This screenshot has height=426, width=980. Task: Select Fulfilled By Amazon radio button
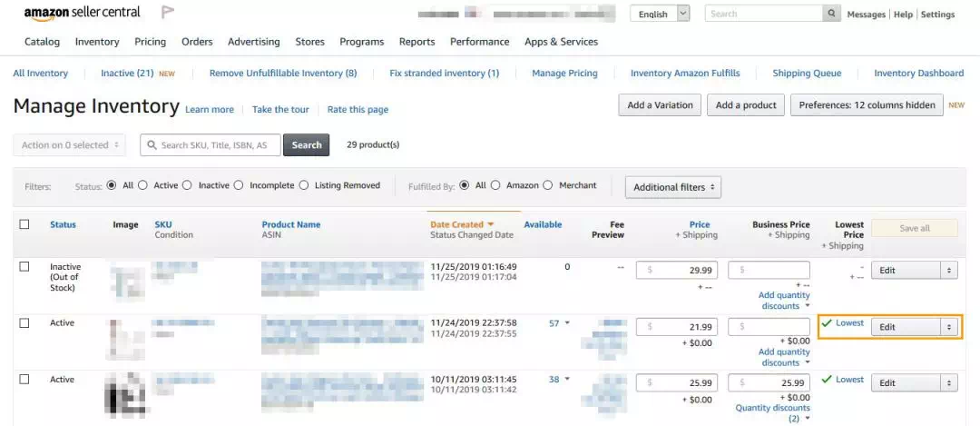[x=495, y=185]
